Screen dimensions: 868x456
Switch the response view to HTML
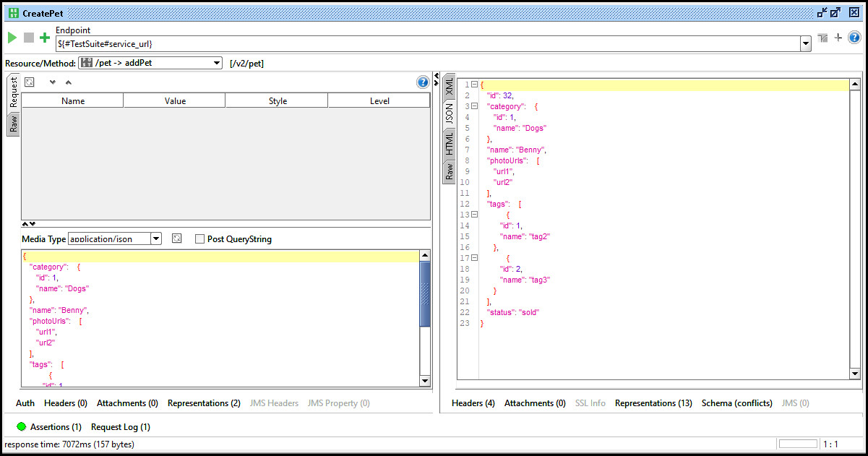coord(449,144)
